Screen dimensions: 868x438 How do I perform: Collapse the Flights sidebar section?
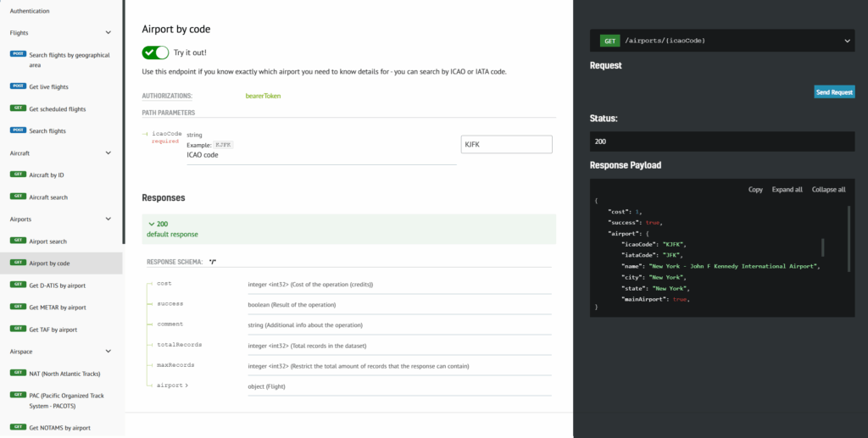(108, 33)
